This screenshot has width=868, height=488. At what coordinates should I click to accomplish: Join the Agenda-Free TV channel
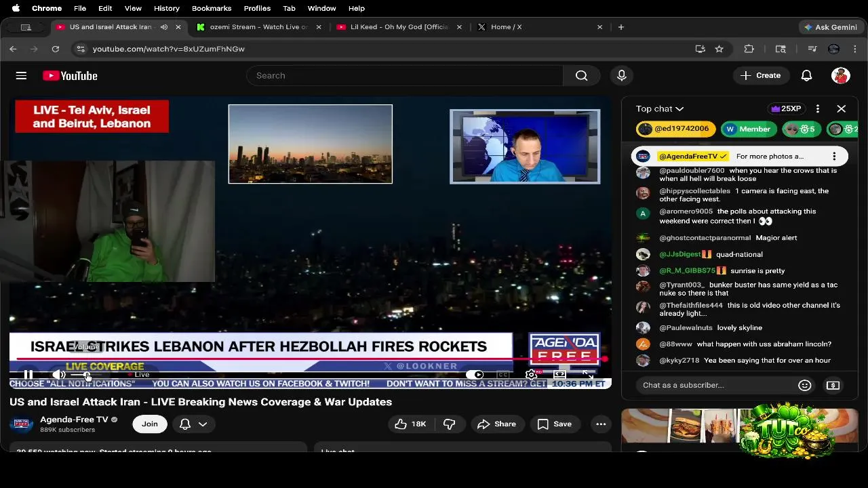150,424
